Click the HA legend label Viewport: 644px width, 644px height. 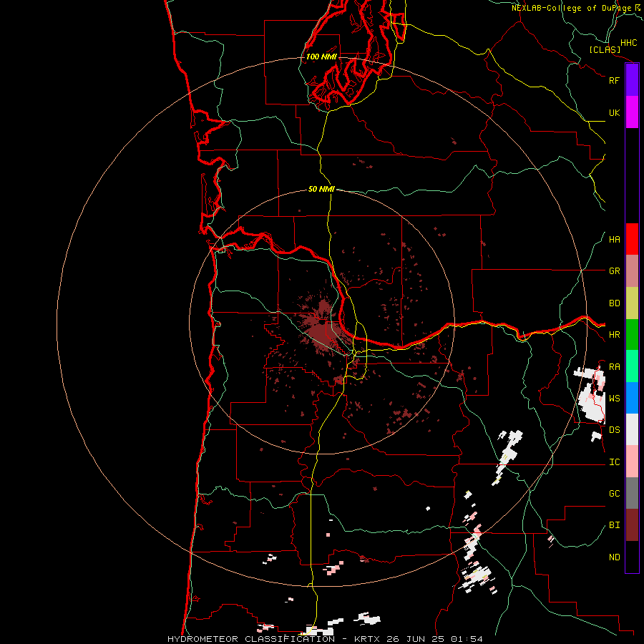coord(614,240)
